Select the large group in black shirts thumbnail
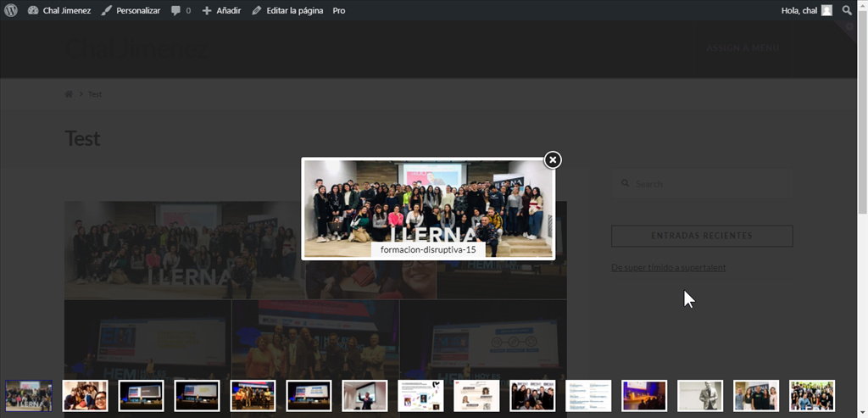Viewport: 868px width, 418px height. tap(812, 396)
